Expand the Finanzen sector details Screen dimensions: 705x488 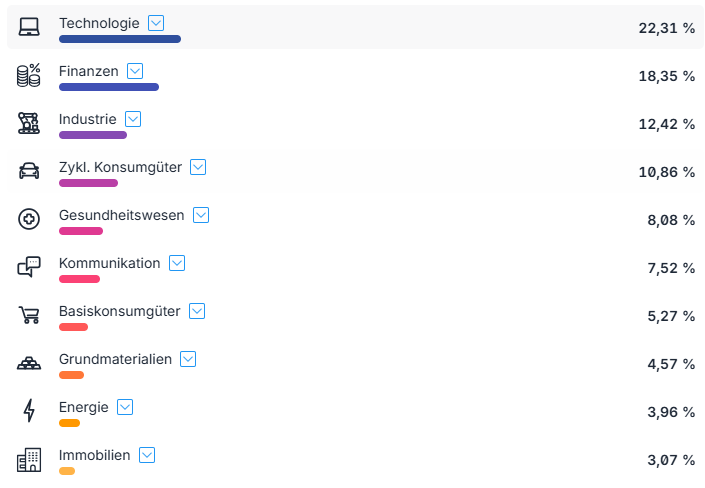[135, 71]
